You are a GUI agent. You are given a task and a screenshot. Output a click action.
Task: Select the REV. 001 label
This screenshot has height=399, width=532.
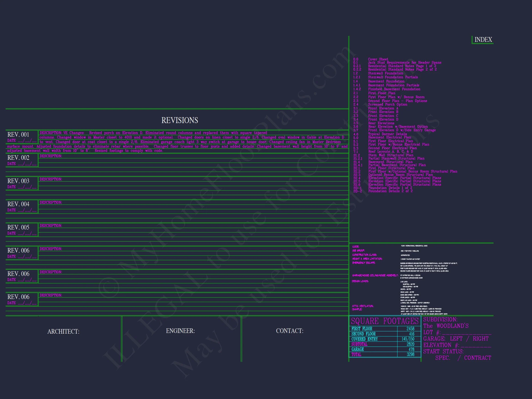click(x=18, y=134)
